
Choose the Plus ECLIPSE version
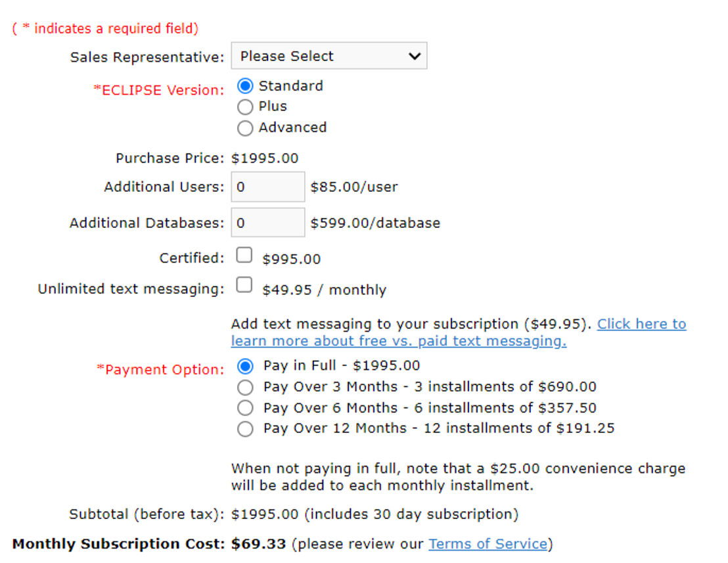tap(245, 106)
